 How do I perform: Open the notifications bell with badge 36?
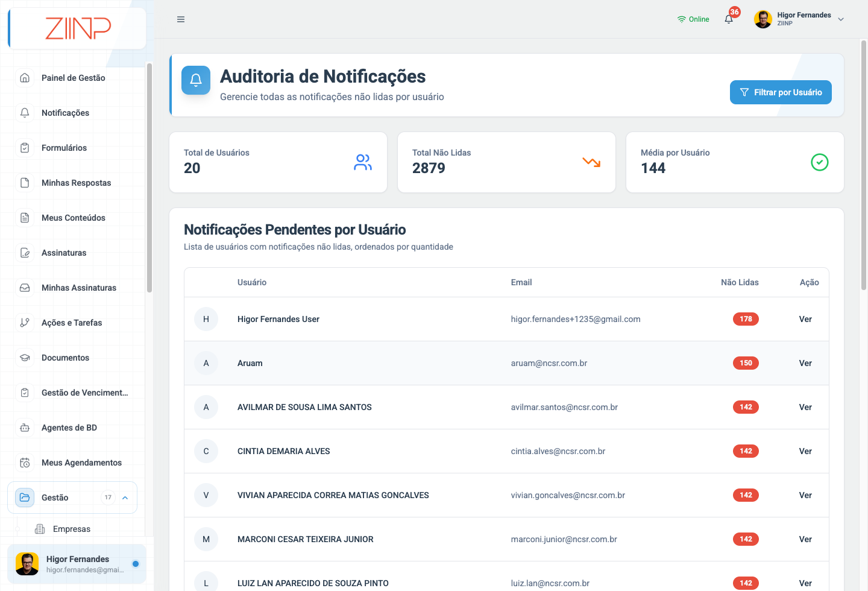coord(729,19)
